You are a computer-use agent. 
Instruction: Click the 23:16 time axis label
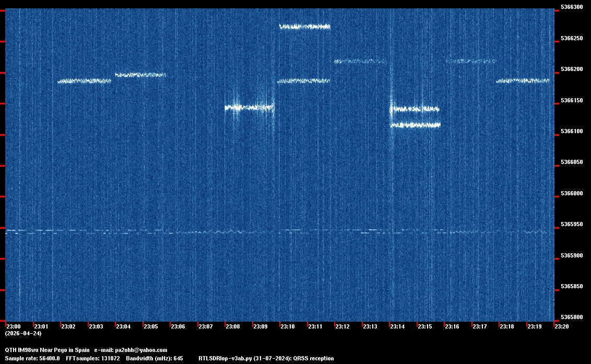coord(452,326)
